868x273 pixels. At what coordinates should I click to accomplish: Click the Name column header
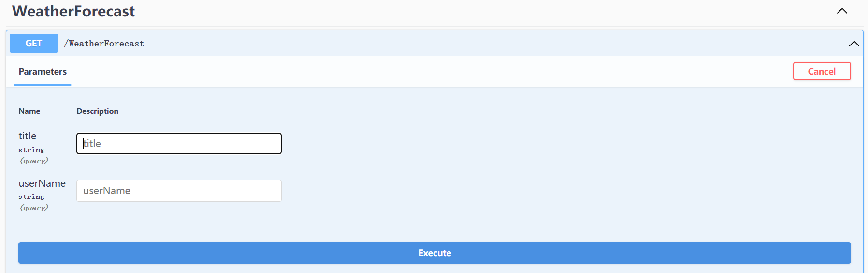pos(29,111)
